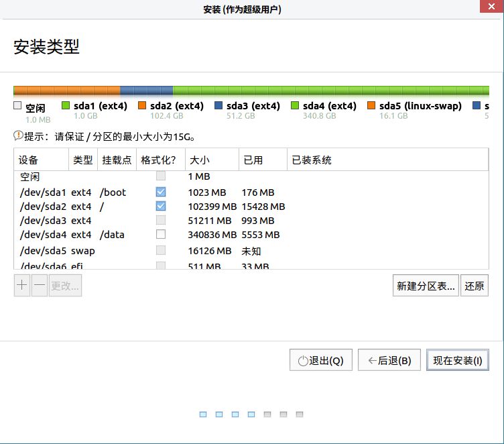504x444 pixels.
Task: Click the first blue progress step indicator
Action: (203, 414)
